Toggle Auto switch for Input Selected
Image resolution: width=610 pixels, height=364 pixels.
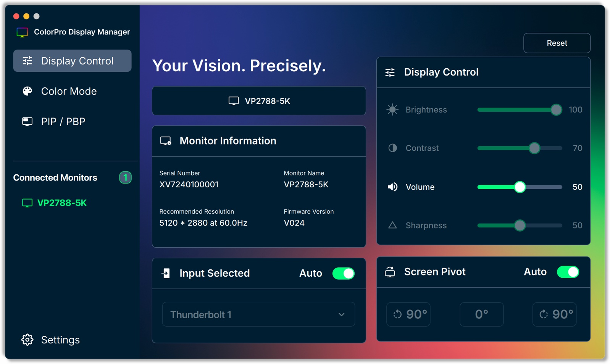344,273
